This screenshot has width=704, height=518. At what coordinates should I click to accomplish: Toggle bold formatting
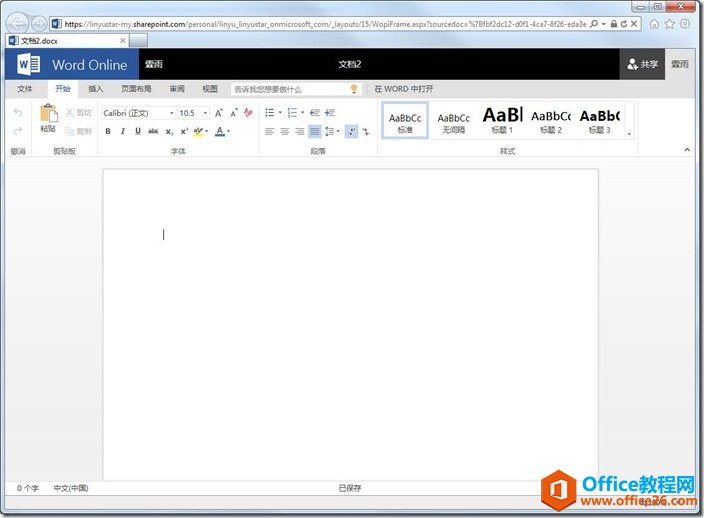(108, 131)
